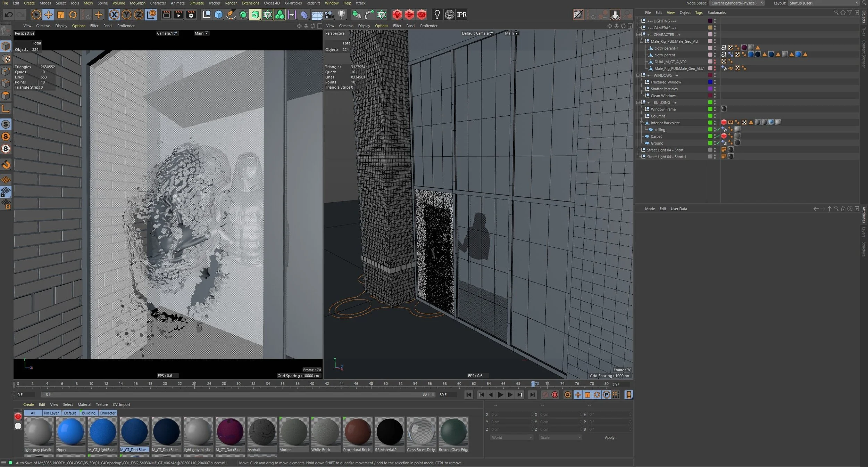Image resolution: width=868 pixels, height=467 pixels.
Task: Click the Camera object icon
Action: [x=329, y=15]
